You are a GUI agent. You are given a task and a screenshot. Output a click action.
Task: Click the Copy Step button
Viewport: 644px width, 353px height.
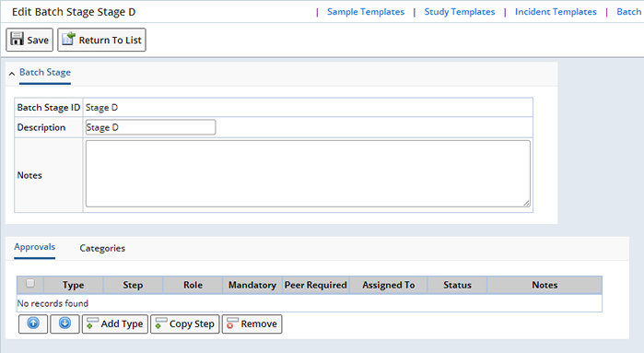click(185, 324)
